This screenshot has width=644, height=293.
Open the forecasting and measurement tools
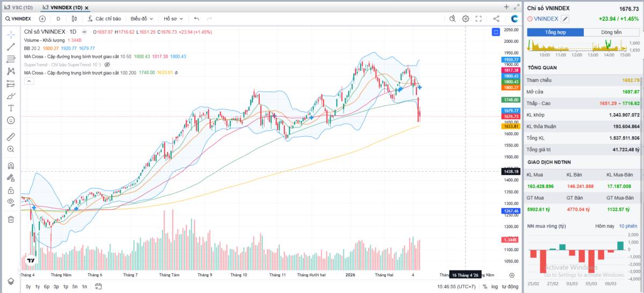[11, 83]
